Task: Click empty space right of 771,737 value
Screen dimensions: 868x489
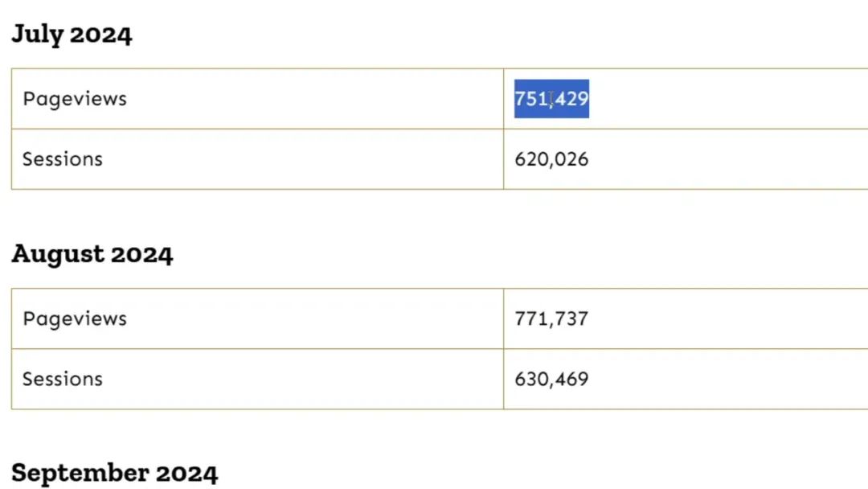Action: click(723, 318)
